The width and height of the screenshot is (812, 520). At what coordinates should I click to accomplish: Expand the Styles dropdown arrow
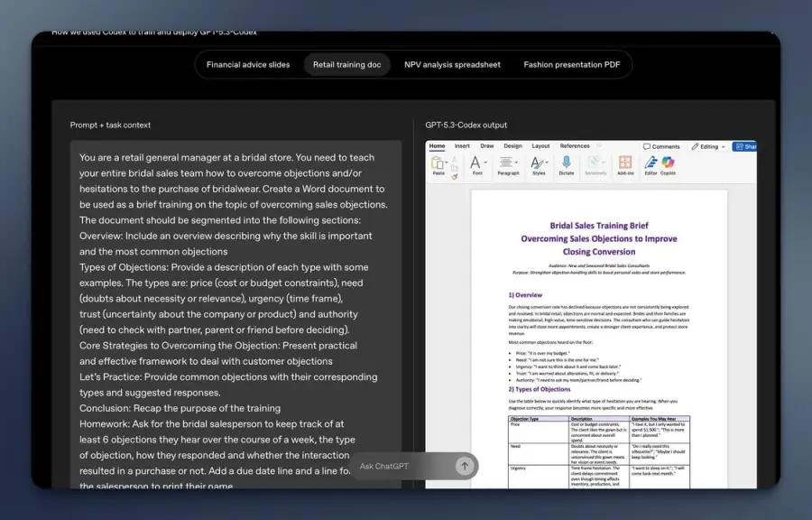pos(547,162)
